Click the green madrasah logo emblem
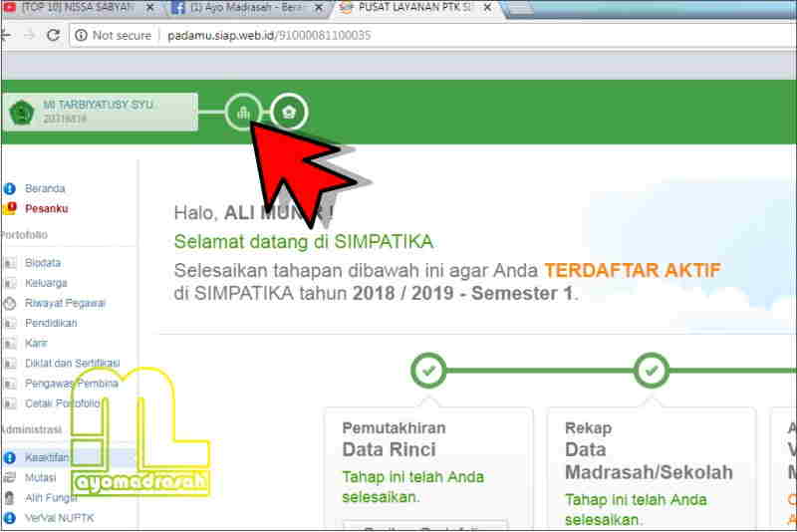The width and height of the screenshot is (797, 532). pyautogui.click(x=22, y=113)
